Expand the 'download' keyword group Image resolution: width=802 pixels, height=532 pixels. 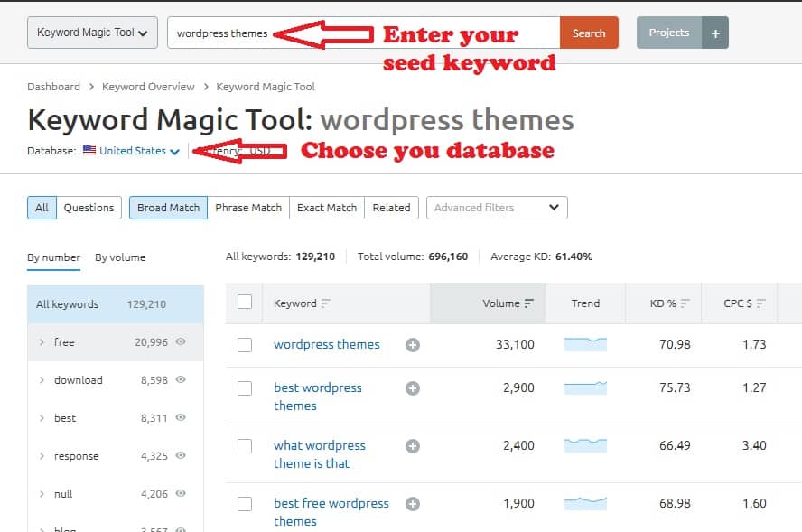(x=42, y=380)
